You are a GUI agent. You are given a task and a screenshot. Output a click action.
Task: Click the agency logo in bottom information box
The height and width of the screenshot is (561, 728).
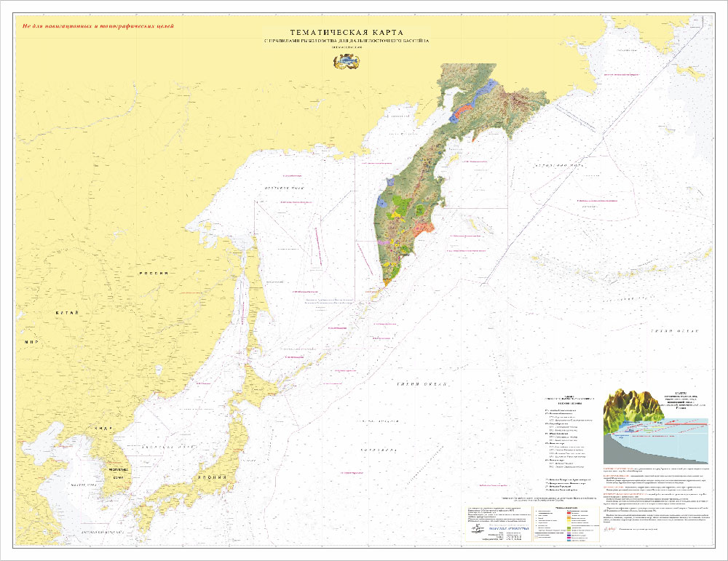(x=494, y=530)
